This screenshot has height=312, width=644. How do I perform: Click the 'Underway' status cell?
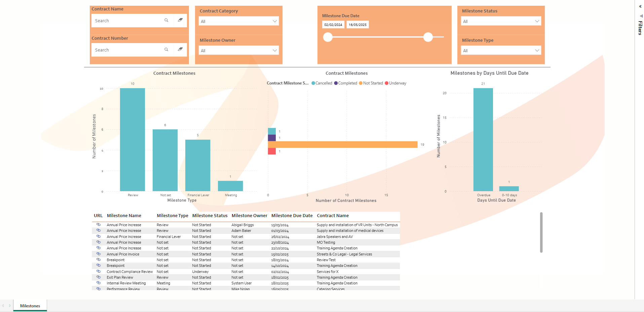pos(200,272)
